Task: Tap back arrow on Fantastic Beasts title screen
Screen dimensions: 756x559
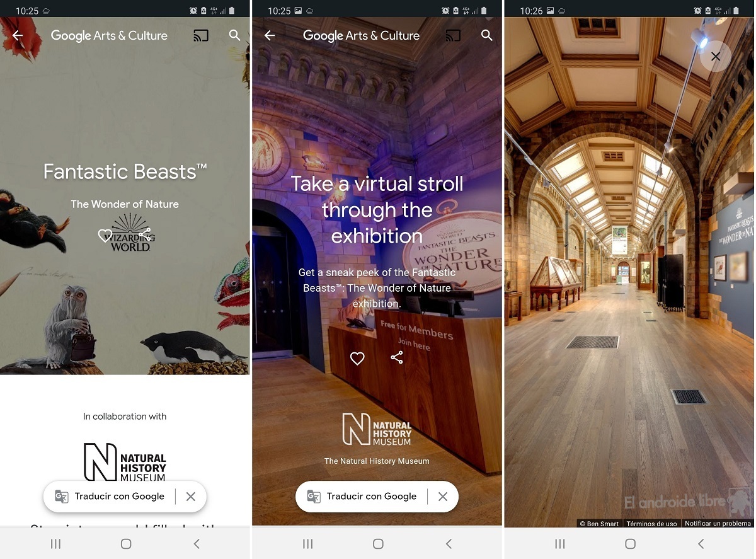Action: (18, 36)
